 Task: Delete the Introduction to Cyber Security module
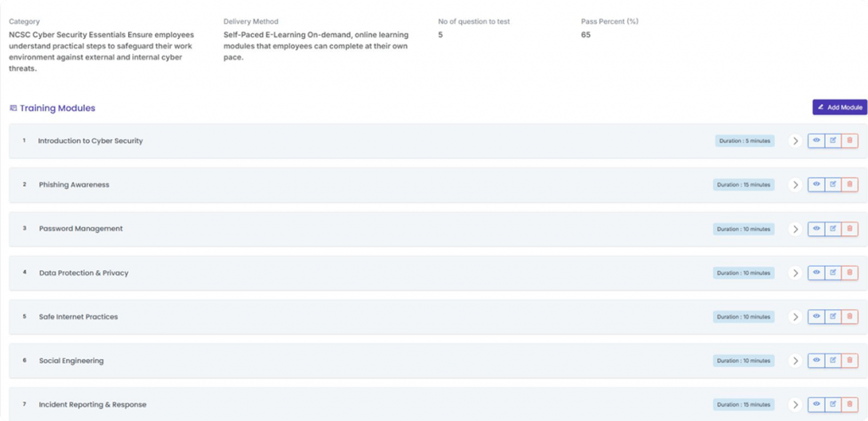(849, 141)
